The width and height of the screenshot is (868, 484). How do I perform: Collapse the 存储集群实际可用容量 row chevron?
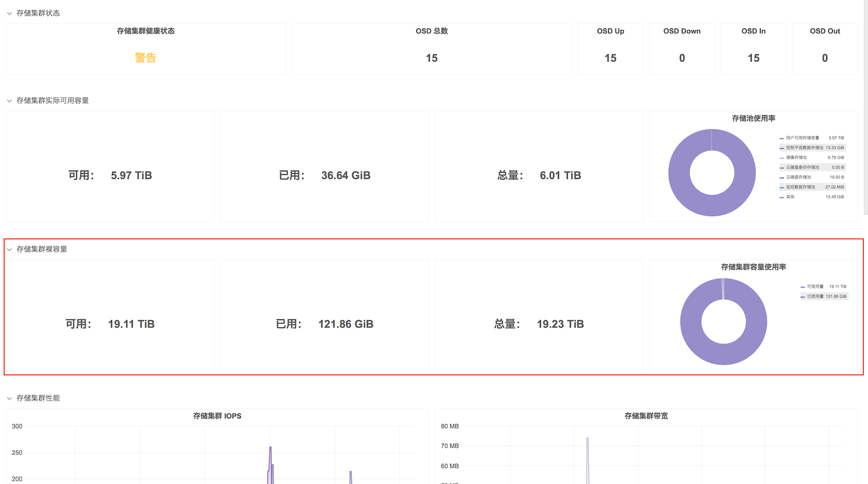[9, 101]
